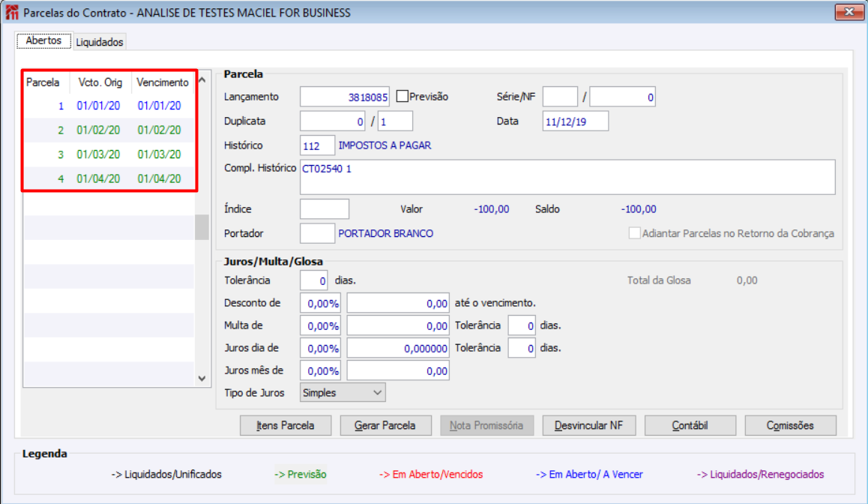Click the parcel list scroll up arrow
868x504 pixels.
[202, 80]
